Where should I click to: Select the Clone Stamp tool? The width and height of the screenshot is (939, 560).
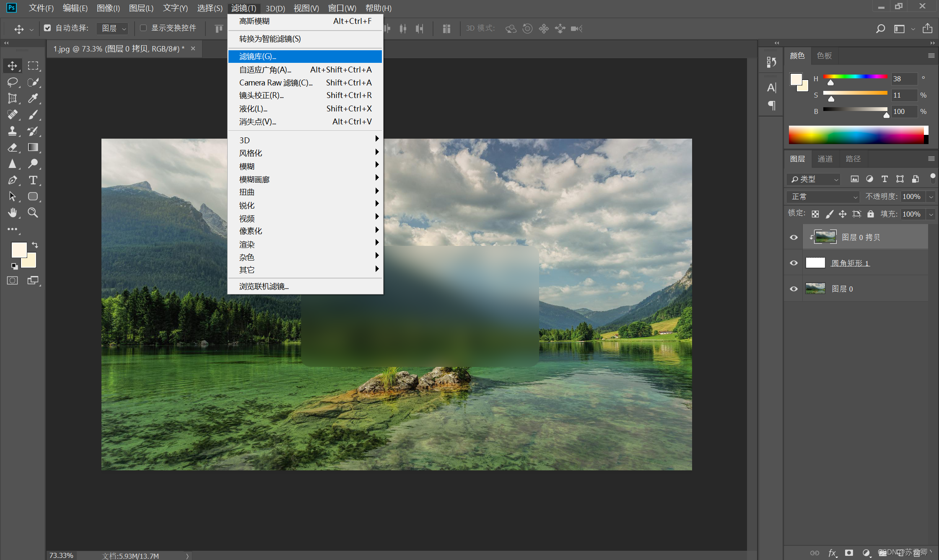pyautogui.click(x=12, y=131)
